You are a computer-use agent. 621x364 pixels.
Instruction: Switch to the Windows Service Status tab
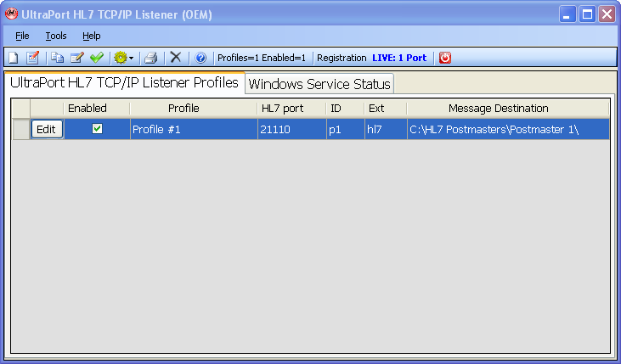pos(319,84)
